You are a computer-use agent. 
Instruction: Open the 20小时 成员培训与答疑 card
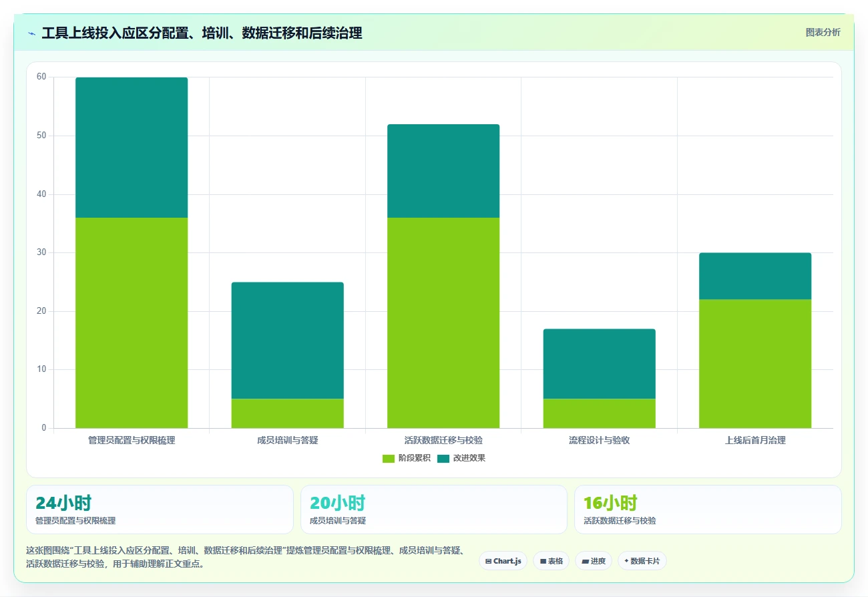click(x=434, y=510)
